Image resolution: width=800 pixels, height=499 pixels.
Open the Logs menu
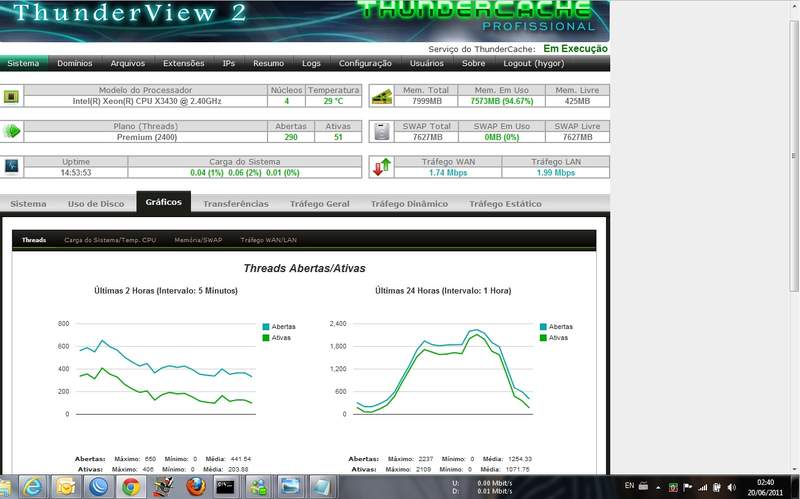coord(311,63)
